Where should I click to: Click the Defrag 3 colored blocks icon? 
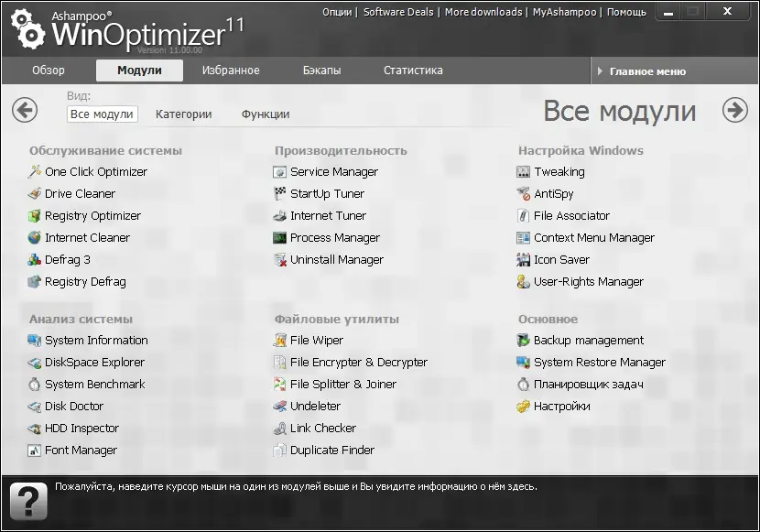(x=35, y=260)
